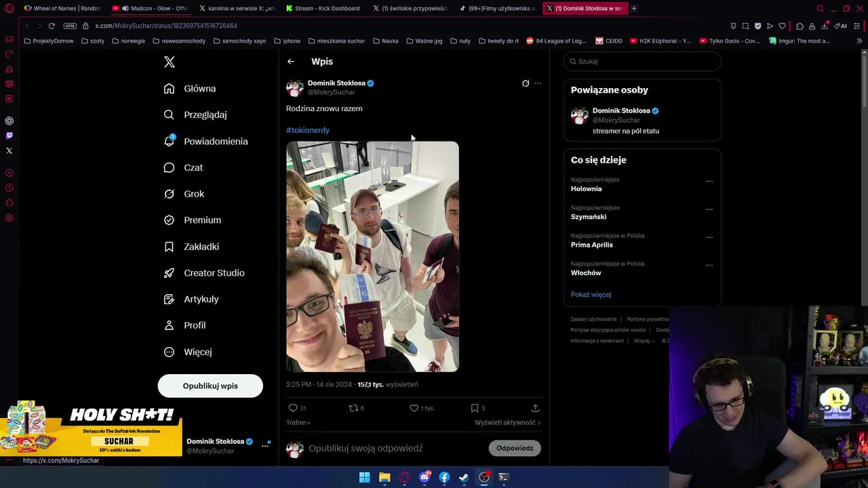The image size is (868, 488).
Task: Open the extensions cube icon
Action: [800, 26]
